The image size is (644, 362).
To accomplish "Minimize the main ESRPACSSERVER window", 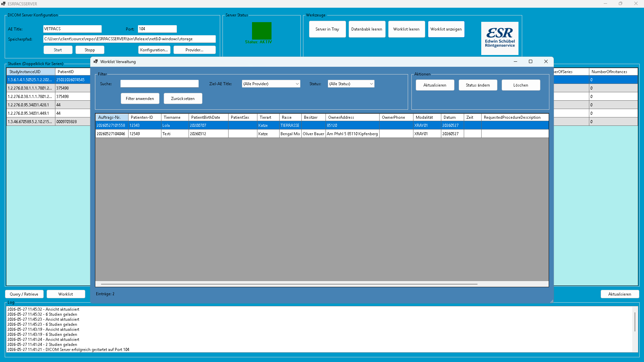I will [605, 4].
